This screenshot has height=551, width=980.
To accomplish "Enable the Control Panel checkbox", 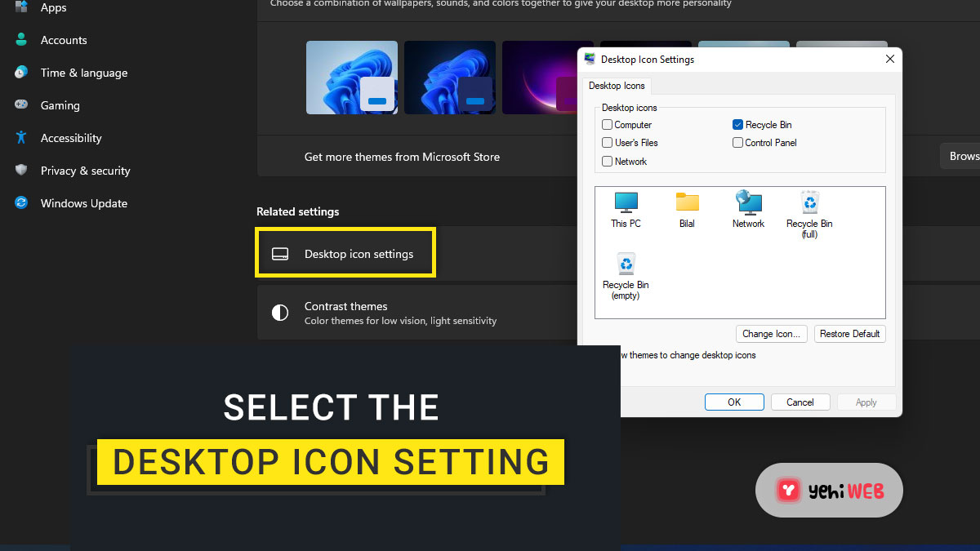I will tap(738, 143).
